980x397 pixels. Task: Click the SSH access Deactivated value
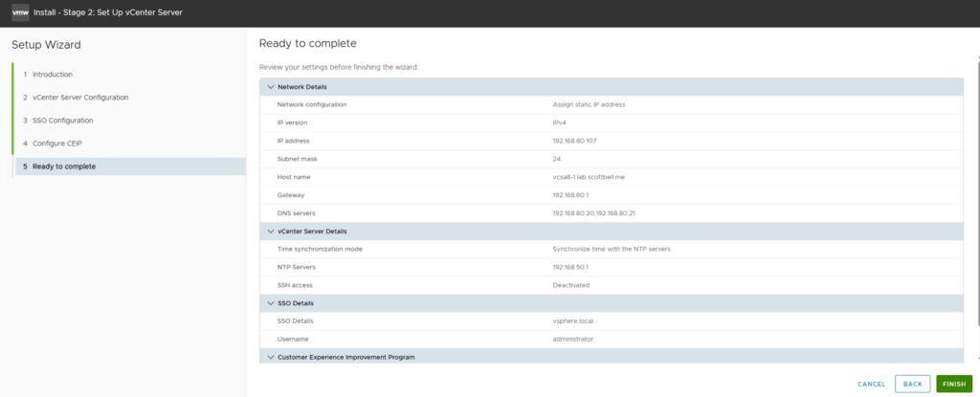[571, 285]
